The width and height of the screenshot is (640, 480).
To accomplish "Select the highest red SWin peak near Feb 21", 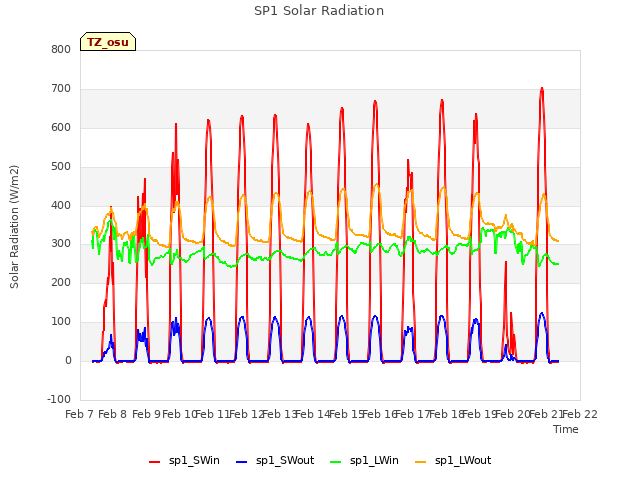I will click(x=542, y=88).
